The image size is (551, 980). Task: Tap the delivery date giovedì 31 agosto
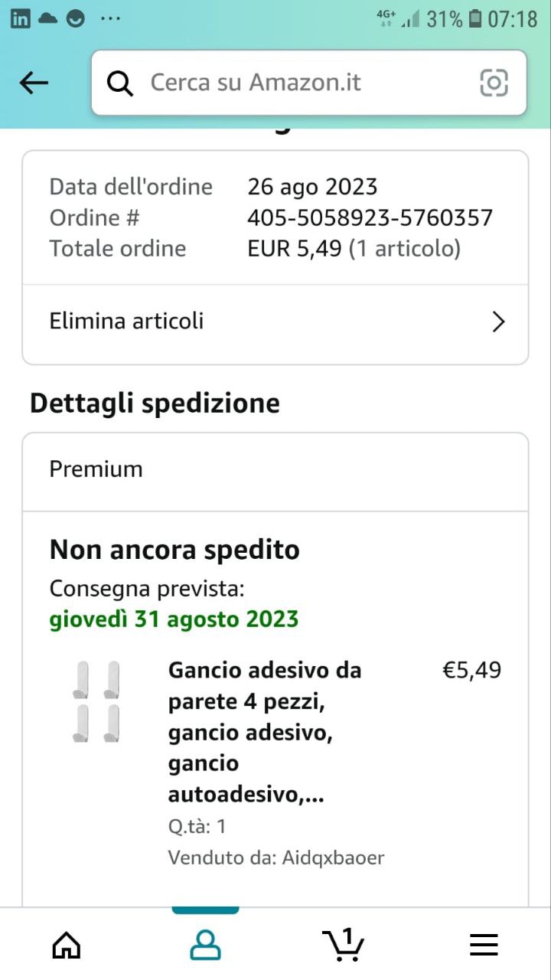[174, 619]
